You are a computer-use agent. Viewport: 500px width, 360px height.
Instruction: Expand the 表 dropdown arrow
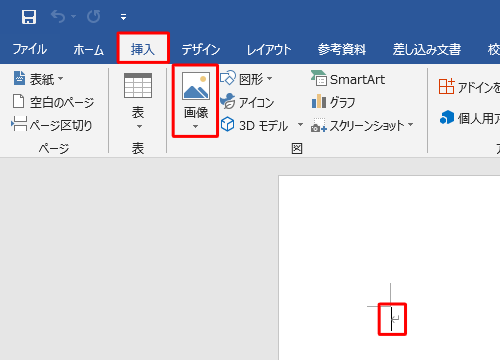click(x=139, y=127)
